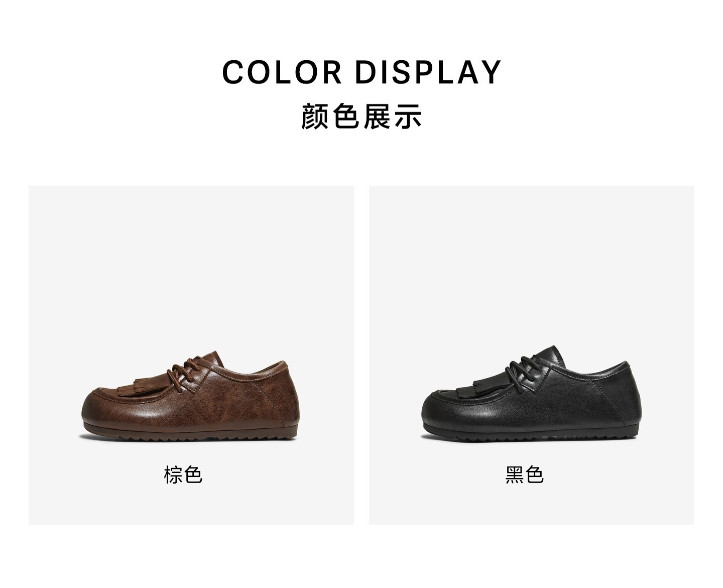The image size is (723, 588).
Task: Click the black shoe image
Action: coord(530,394)
